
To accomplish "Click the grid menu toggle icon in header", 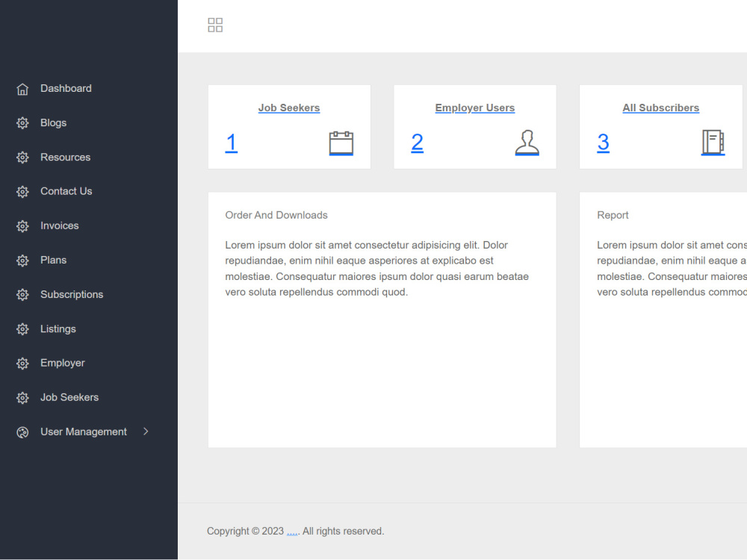I will click(x=215, y=25).
